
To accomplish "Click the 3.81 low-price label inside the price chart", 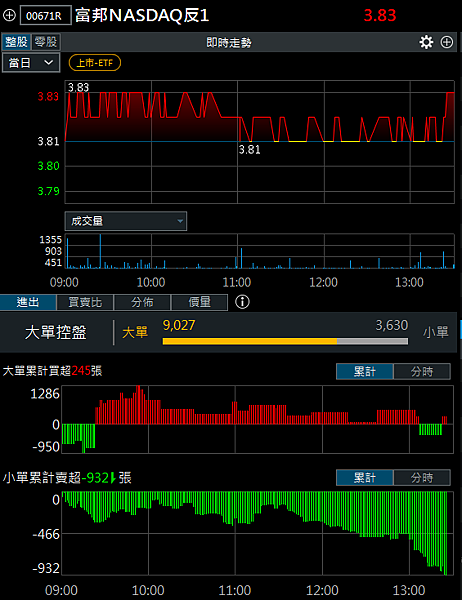I will (250, 149).
